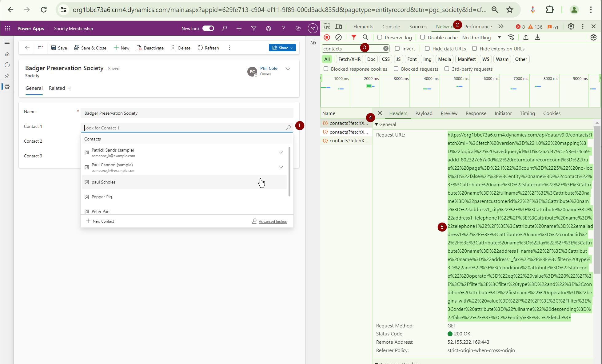The image size is (602, 364).
Task: Click the Contact 1 lookup search magnifier
Action: click(289, 128)
